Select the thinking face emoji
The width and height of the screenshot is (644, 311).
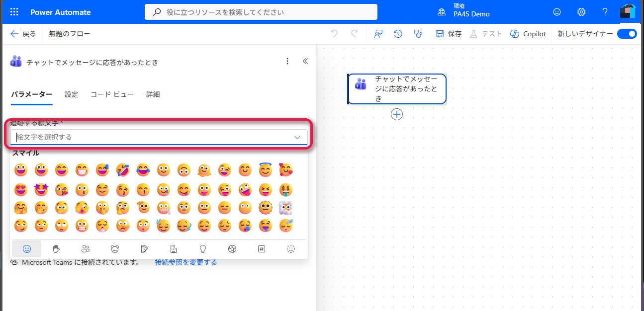coord(123,207)
